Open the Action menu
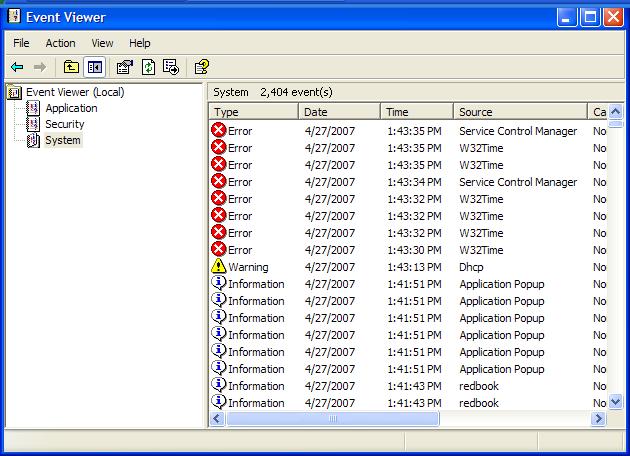630x456 pixels. click(60, 43)
